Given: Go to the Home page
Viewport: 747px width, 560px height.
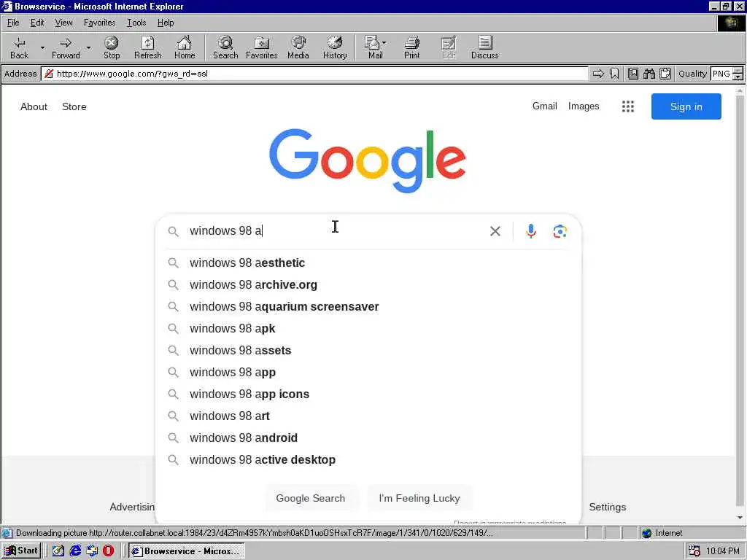Looking at the screenshot, I should pos(185,47).
